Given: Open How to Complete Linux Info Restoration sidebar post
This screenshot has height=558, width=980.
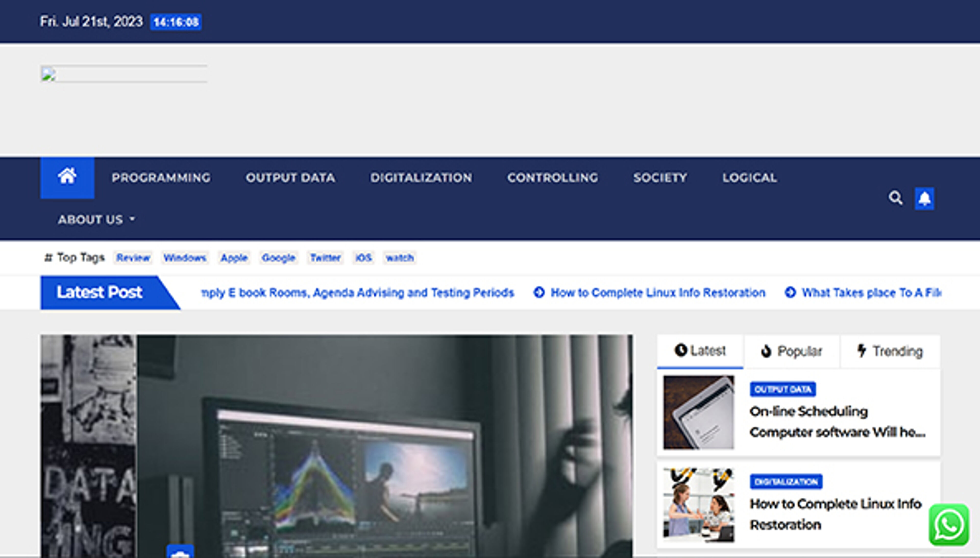Looking at the screenshot, I should tap(835, 514).
